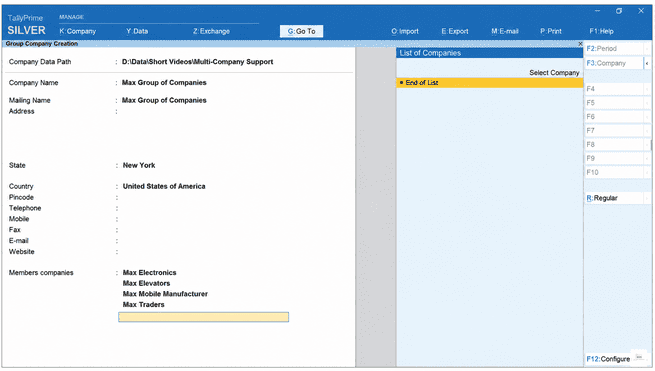Open the O: Import menu
The image size is (655, 371).
(x=405, y=31)
